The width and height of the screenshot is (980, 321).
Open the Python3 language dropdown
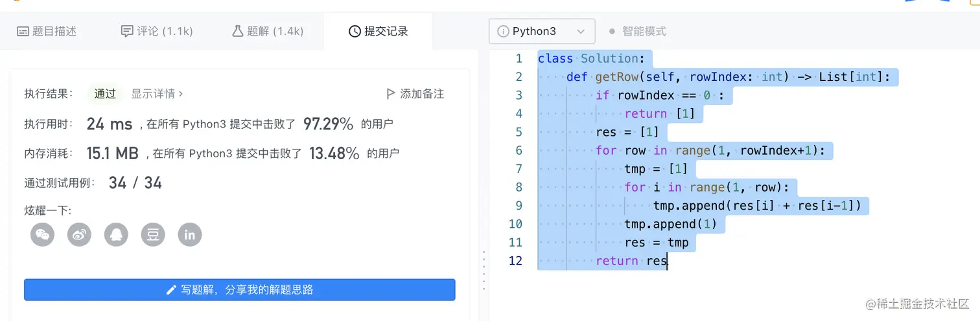click(542, 31)
